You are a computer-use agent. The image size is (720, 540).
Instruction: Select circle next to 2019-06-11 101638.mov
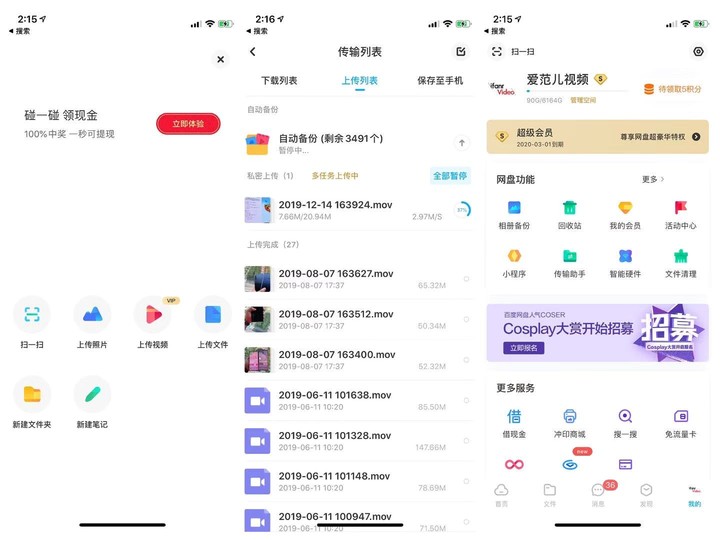click(466, 400)
